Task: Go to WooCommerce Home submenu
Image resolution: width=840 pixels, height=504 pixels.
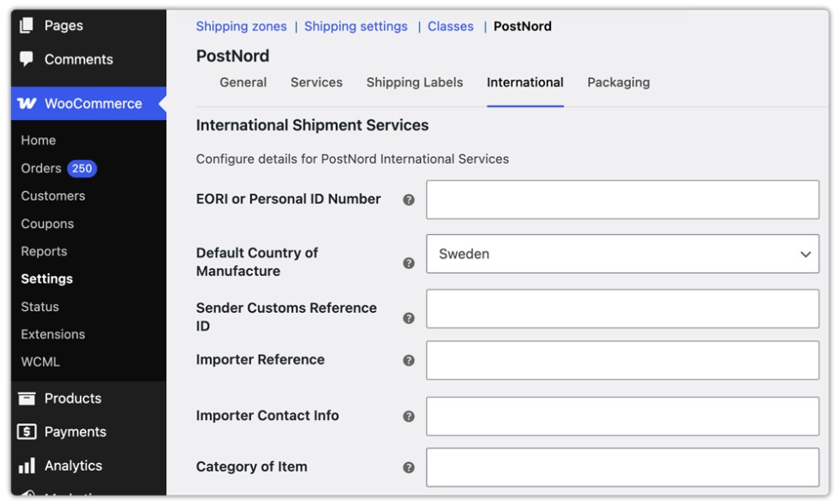Action: pyautogui.click(x=39, y=141)
